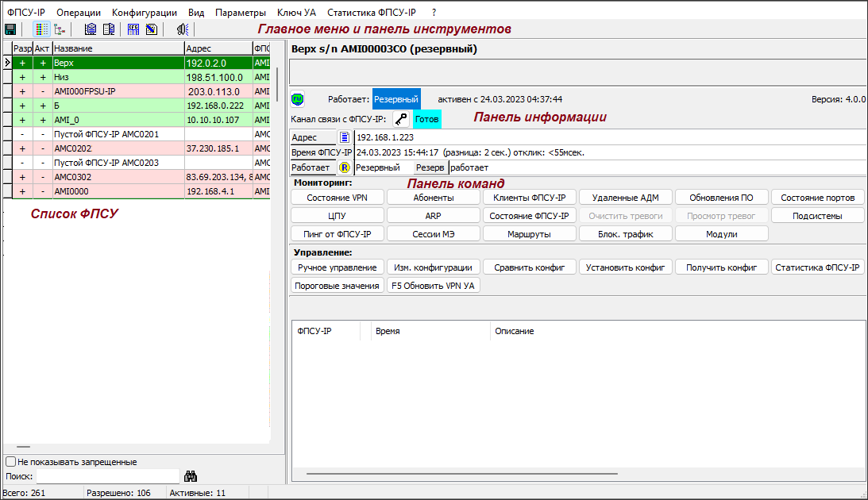Click the blue CFG configuration toolbar icon
The image size is (868, 500).
[133, 29]
